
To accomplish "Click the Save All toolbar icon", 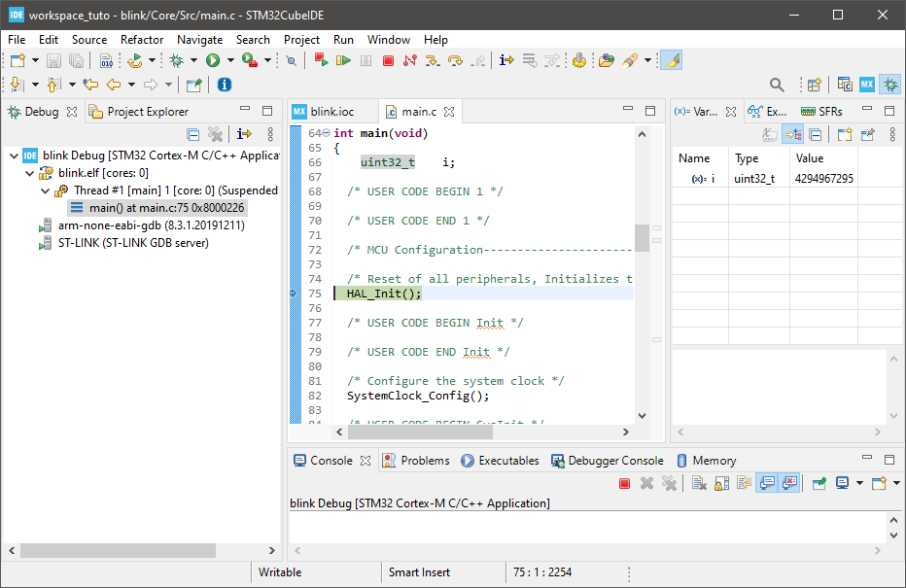I will point(76,60).
